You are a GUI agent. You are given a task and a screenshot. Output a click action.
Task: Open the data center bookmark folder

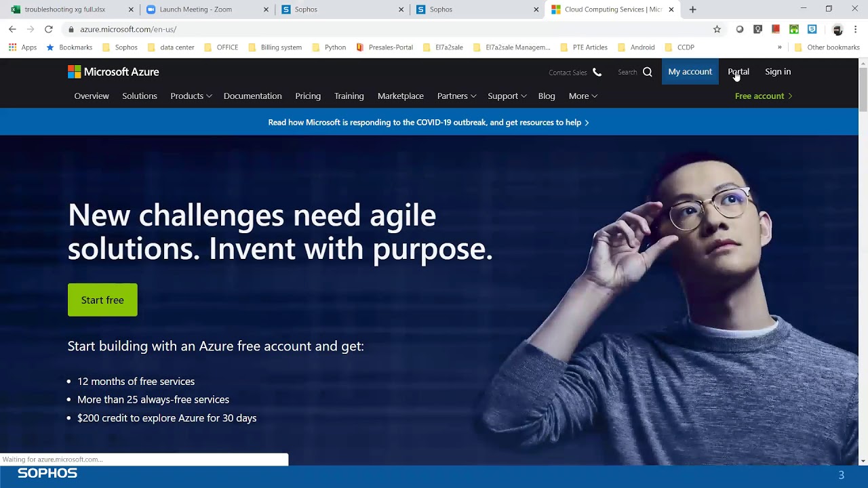click(171, 47)
